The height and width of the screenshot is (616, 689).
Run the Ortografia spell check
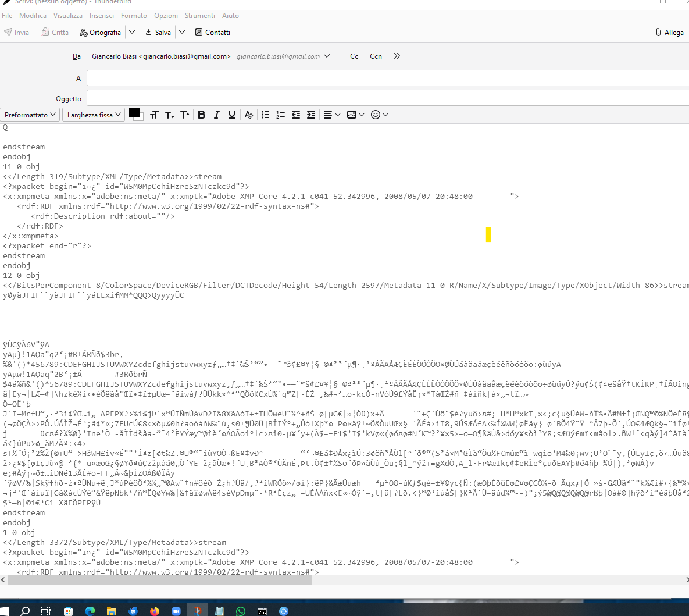(100, 33)
